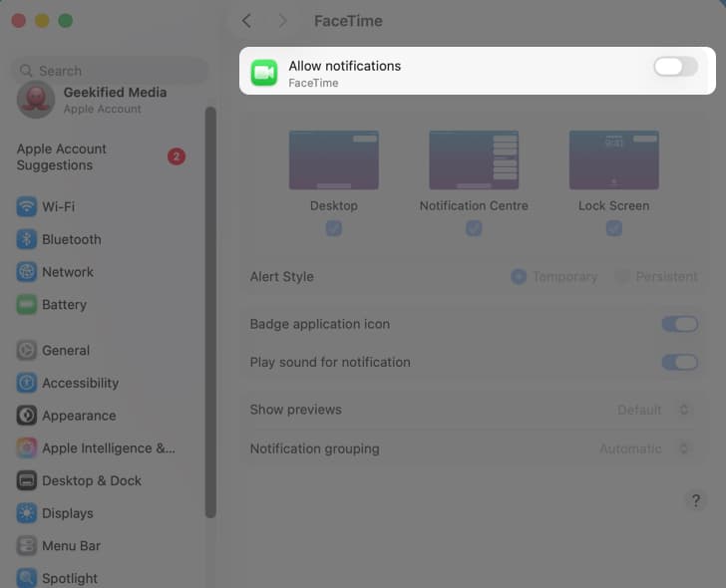Uncheck the Desktop checkbox
Viewport: 726px width, 588px height.
pyautogui.click(x=334, y=228)
